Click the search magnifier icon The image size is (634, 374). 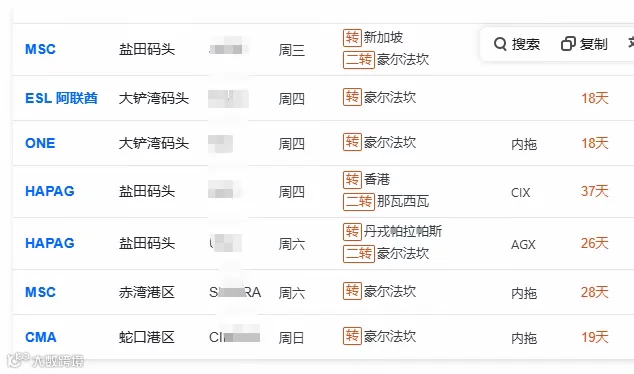[x=500, y=44]
